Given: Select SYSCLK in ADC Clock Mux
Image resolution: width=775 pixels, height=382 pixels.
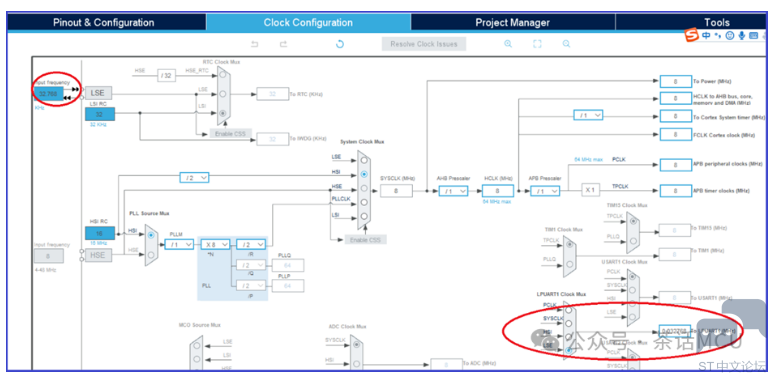Looking at the screenshot, I should (x=355, y=345).
